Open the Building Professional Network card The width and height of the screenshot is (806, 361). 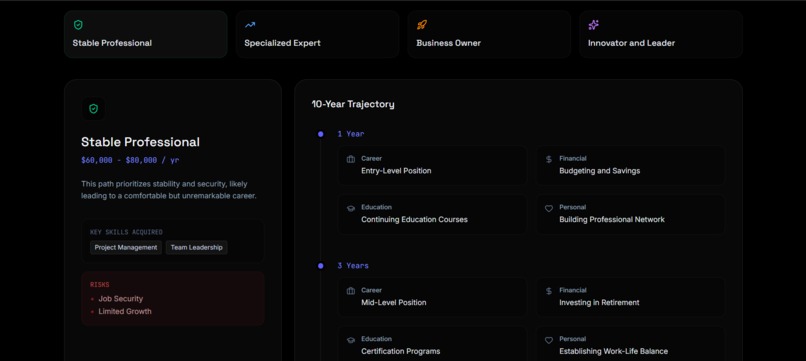(631, 214)
